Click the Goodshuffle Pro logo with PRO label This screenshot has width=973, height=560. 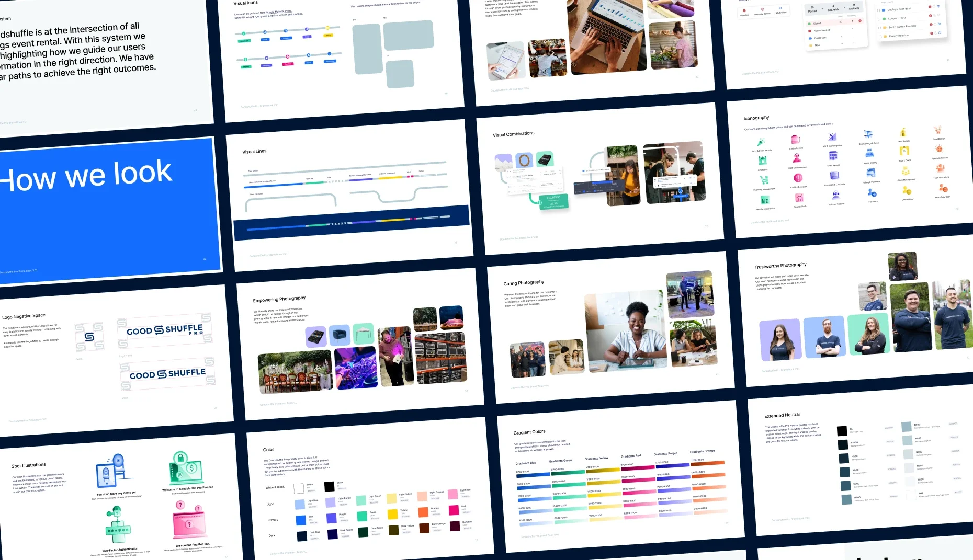(x=165, y=330)
